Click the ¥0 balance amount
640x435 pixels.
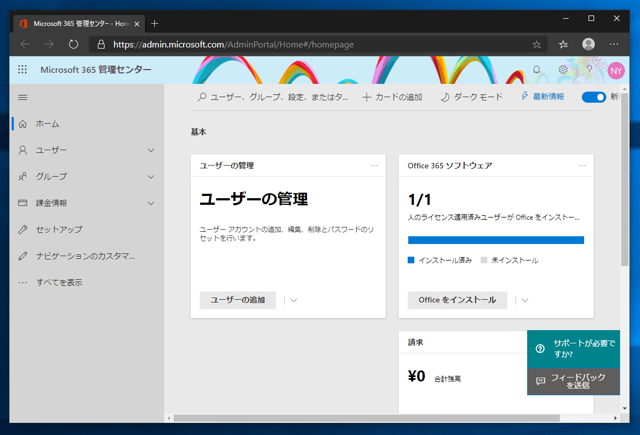pyautogui.click(x=417, y=376)
